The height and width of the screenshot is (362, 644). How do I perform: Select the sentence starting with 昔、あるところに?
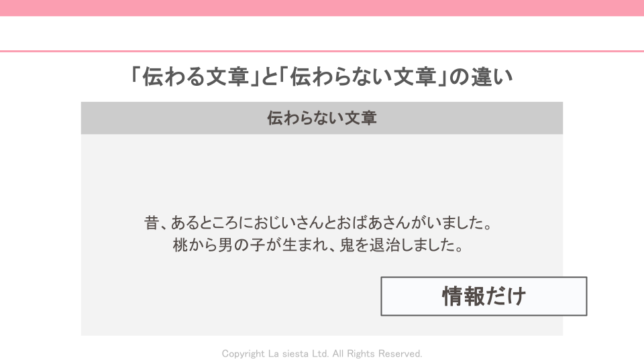[318, 223]
